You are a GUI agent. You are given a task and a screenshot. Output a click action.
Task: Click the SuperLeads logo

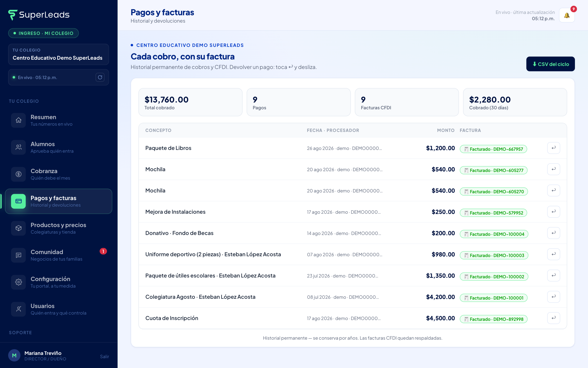pos(39,15)
